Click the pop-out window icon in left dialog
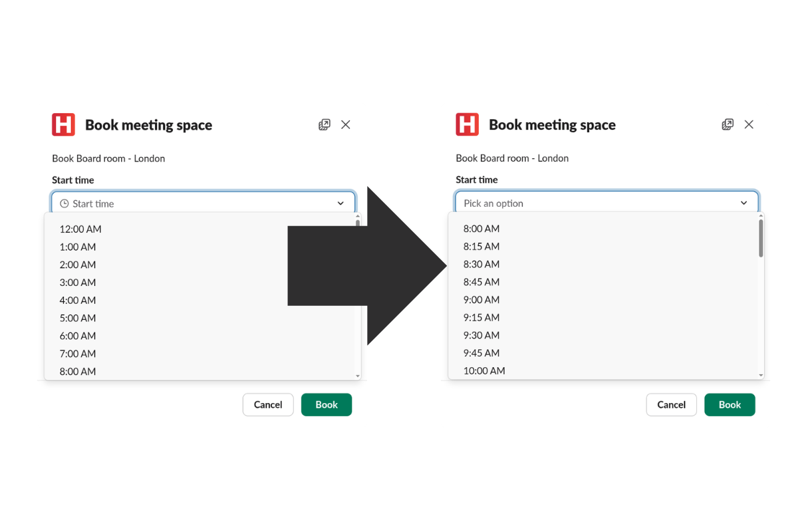 click(x=325, y=125)
